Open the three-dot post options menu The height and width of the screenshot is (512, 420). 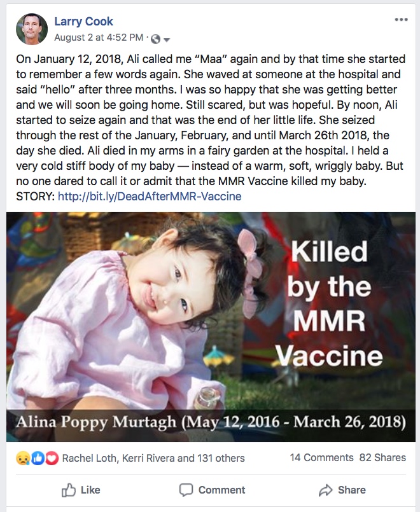coord(401,20)
